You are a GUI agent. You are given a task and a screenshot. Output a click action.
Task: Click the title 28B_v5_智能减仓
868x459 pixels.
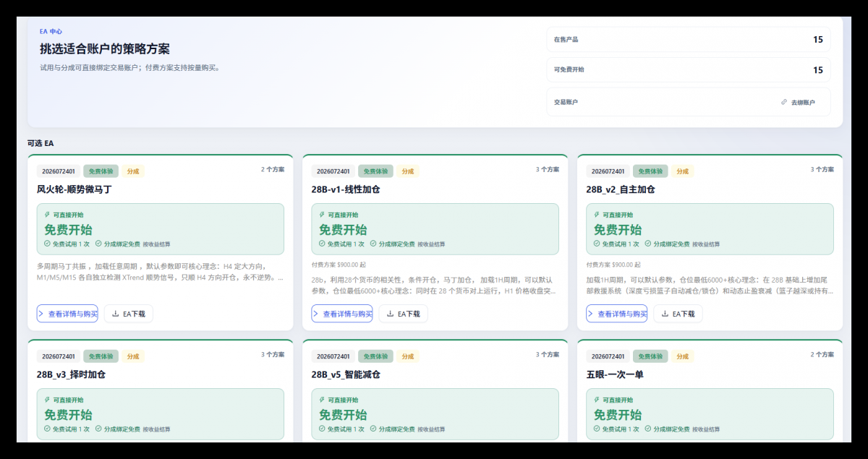coord(346,374)
